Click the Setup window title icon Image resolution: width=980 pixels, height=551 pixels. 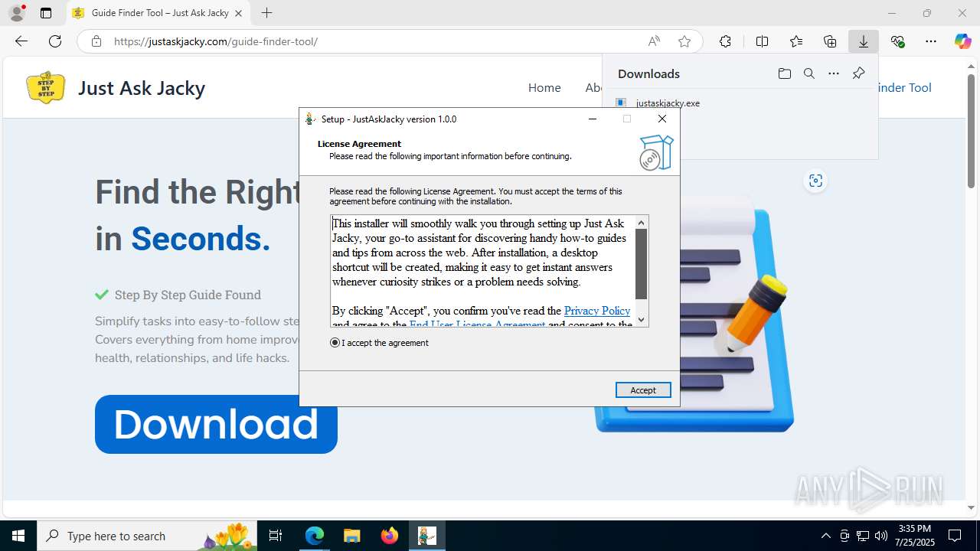(x=310, y=119)
